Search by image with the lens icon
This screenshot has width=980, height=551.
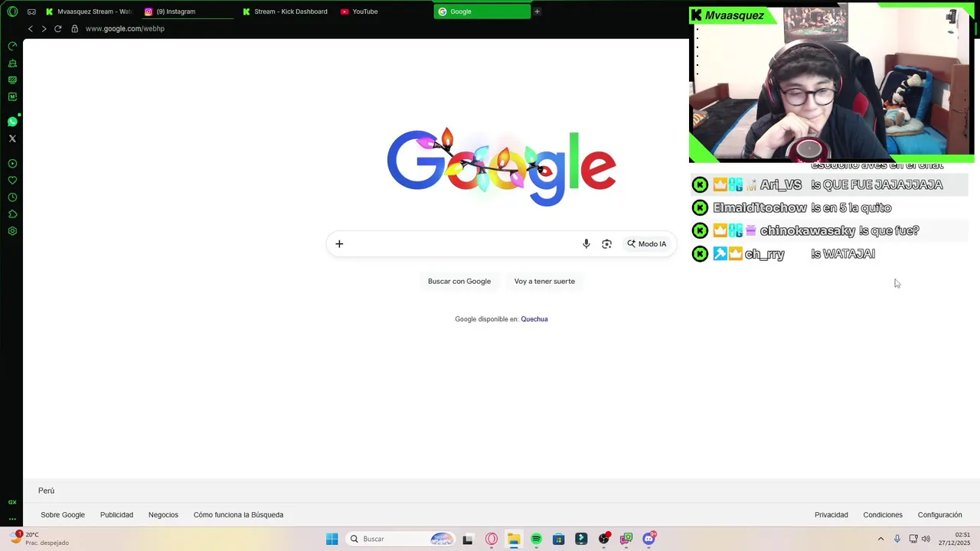tap(606, 244)
